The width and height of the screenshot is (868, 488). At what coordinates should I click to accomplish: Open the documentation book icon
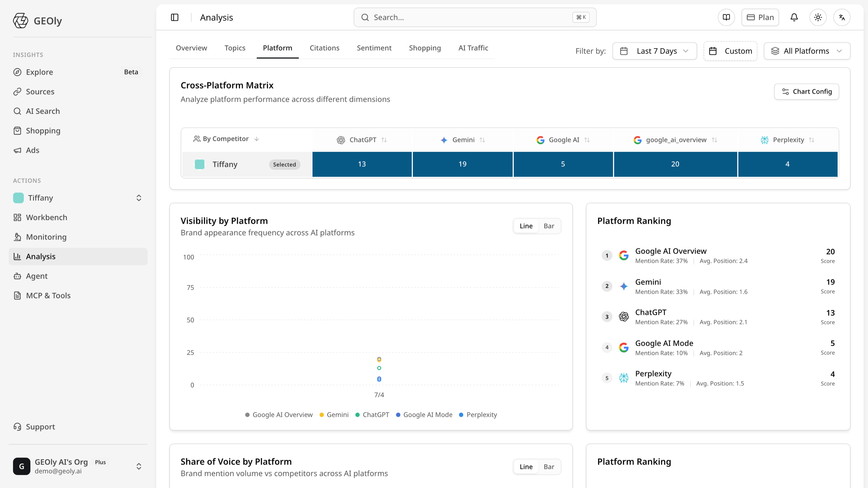[x=726, y=17]
